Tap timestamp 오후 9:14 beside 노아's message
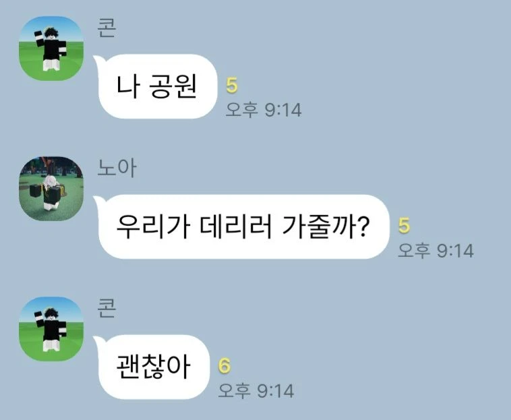This screenshot has height=420, width=511. [435, 251]
